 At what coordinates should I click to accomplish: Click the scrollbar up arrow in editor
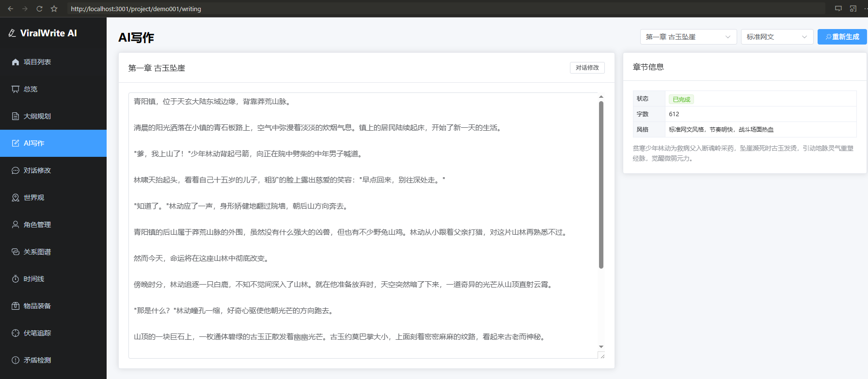click(x=601, y=97)
